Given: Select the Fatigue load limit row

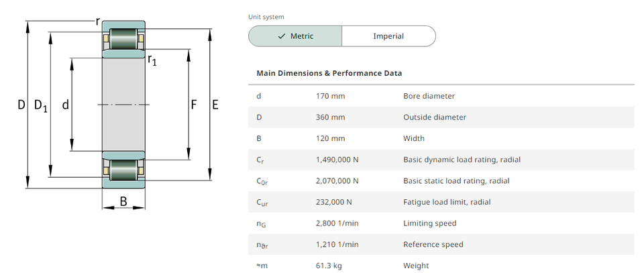Looking at the screenshot, I should click(447, 202).
